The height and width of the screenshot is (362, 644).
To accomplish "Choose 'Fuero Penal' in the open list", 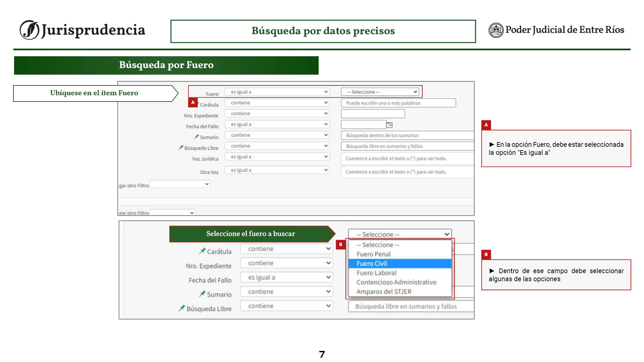I will point(400,254).
